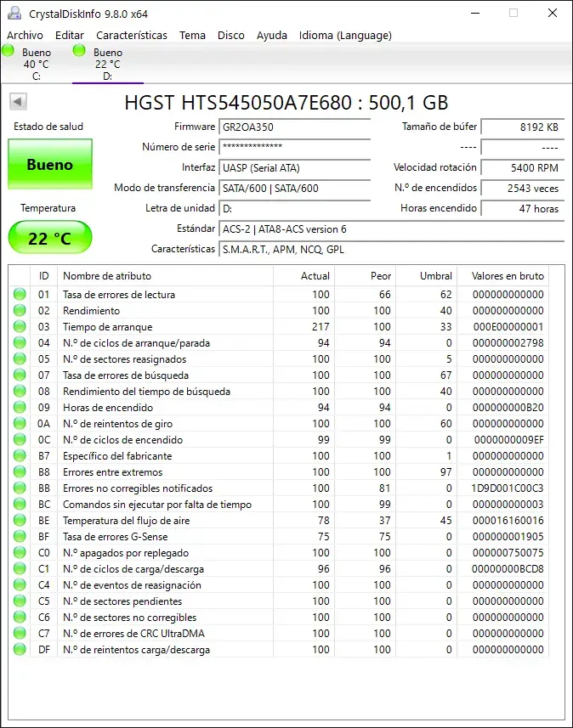Image resolution: width=573 pixels, height=728 pixels.
Task: Open the Características menu
Action: coord(132,36)
